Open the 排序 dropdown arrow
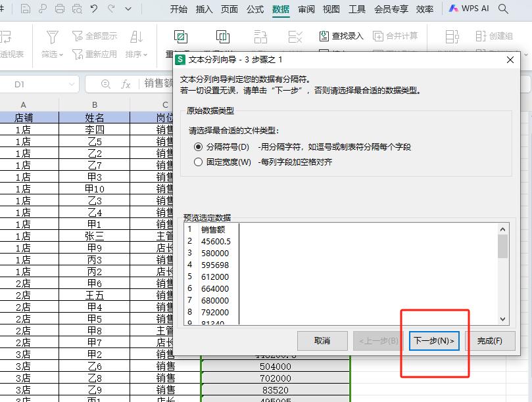The image size is (532, 402). tap(145, 55)
